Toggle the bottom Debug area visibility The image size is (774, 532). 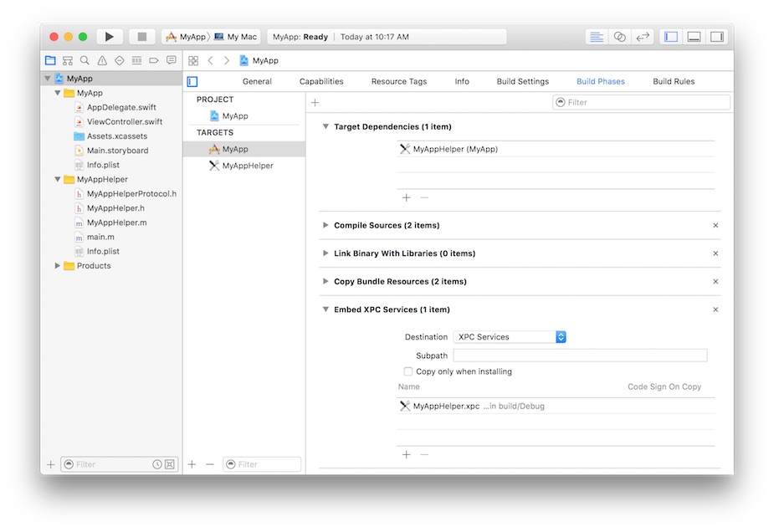point(694,37)
